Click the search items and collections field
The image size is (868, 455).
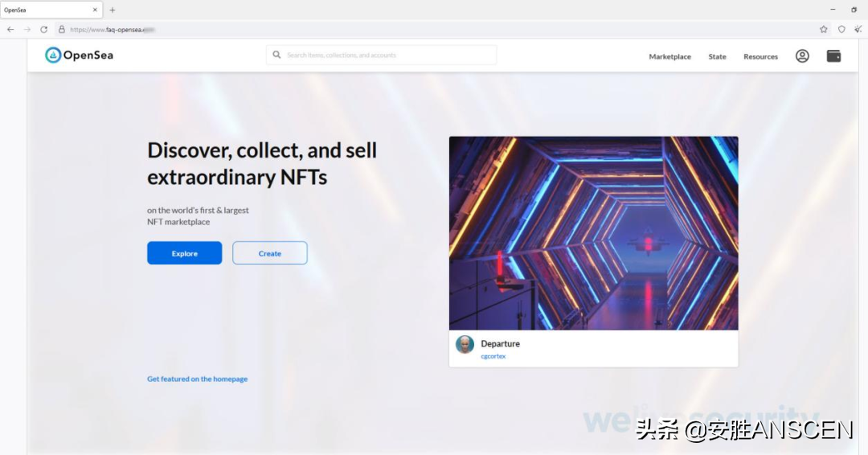[x=382, y=55]
